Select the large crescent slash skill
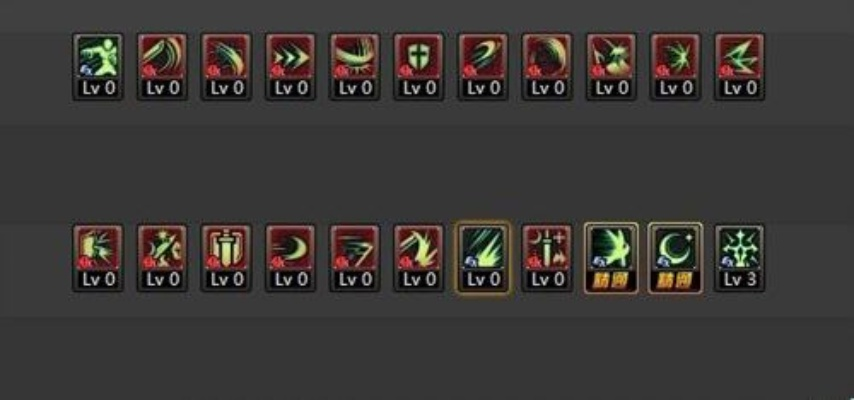854x400 pixels. (x=547, y=66)
